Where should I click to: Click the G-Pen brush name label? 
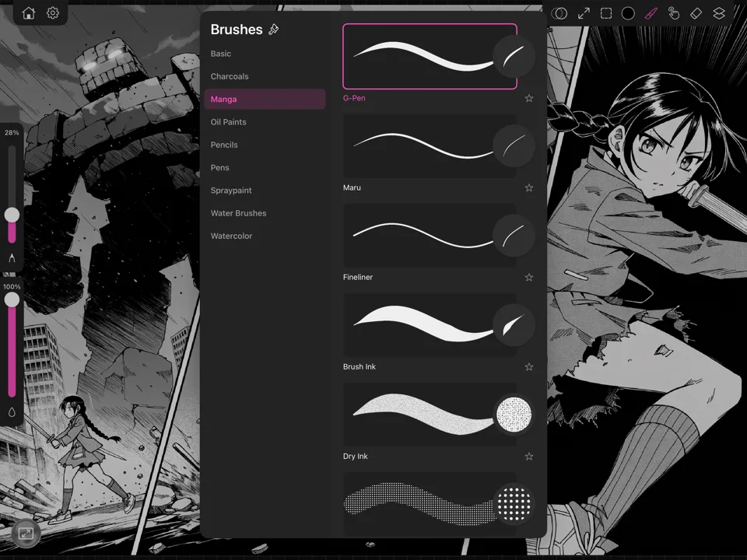pos(354,98)
